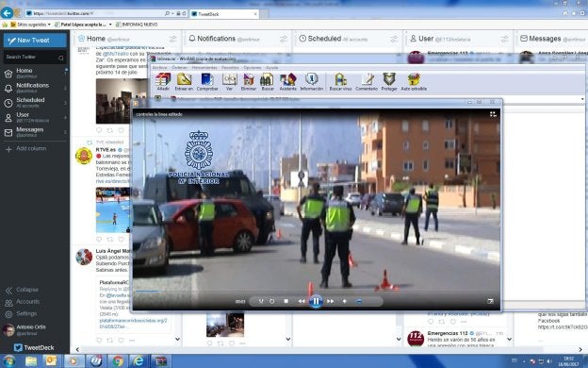Mute the Media Player sound
Viewport: 588px width, 368px height.
tap(345, 301)
